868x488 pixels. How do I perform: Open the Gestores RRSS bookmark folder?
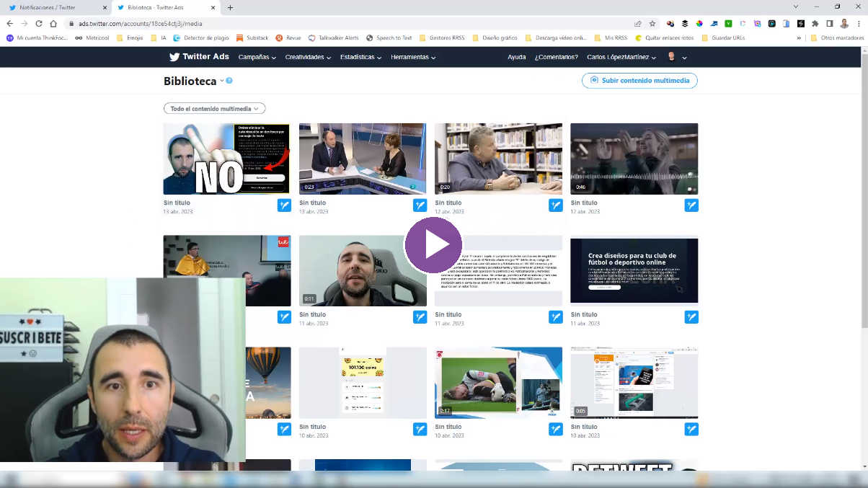point(441,37)
